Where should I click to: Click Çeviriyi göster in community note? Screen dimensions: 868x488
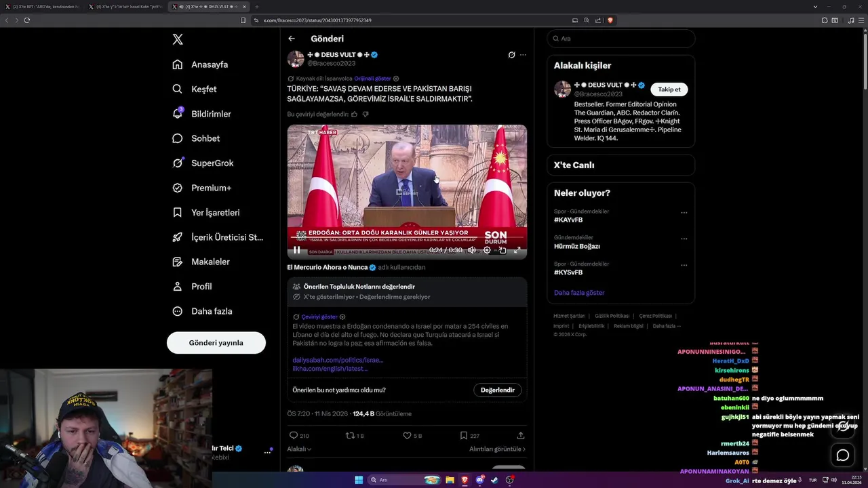(x=319, y=317)
